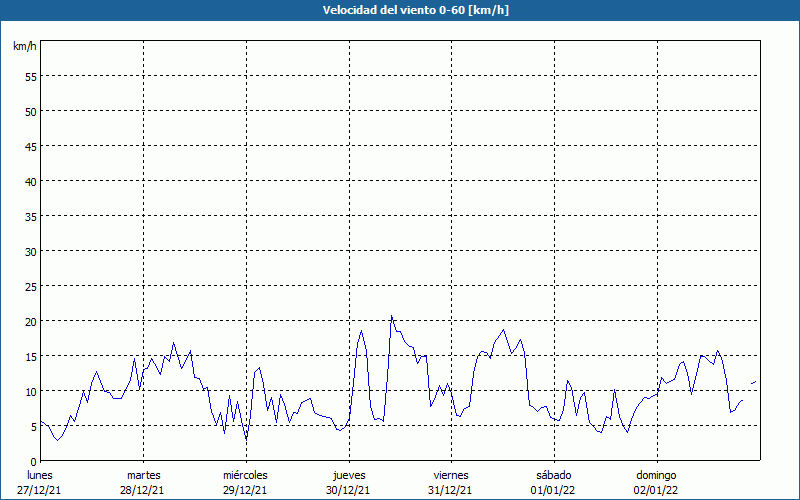
Task: Click the 'domingo' day label
Action: pyautogui.click(x=656, y=475)
